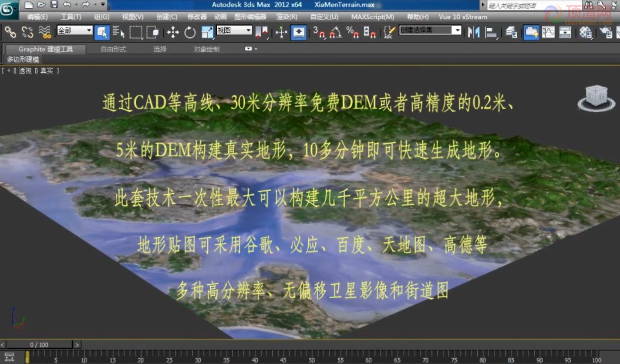
Task: Step to the previous frame arrow
Action: (3, 345)
